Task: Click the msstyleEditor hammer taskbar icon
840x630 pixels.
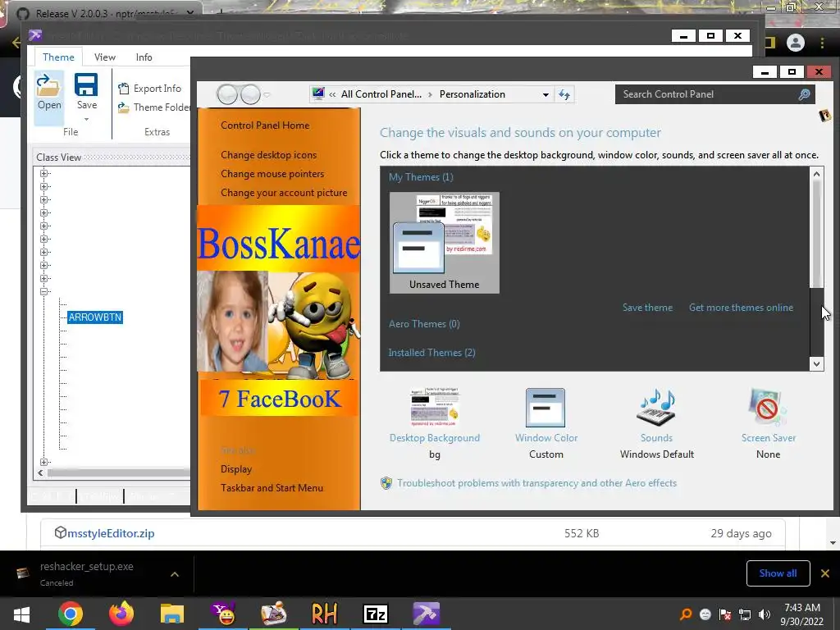Action: 427,614
